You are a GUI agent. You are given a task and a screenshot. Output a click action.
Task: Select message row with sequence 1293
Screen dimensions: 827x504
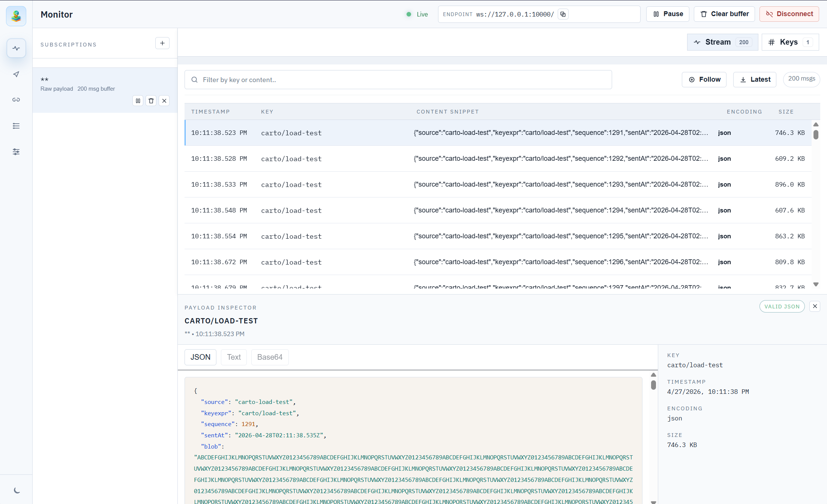(498, 184)
